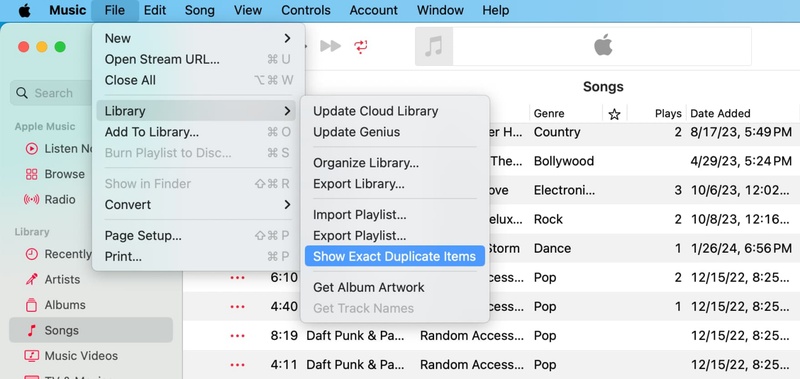Open the Music app menu
800x379 pixels.
click(68, 10)
